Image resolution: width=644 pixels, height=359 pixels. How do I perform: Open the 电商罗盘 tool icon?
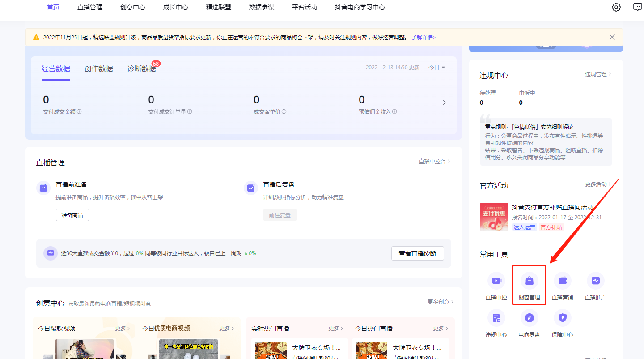click(529, 318)
